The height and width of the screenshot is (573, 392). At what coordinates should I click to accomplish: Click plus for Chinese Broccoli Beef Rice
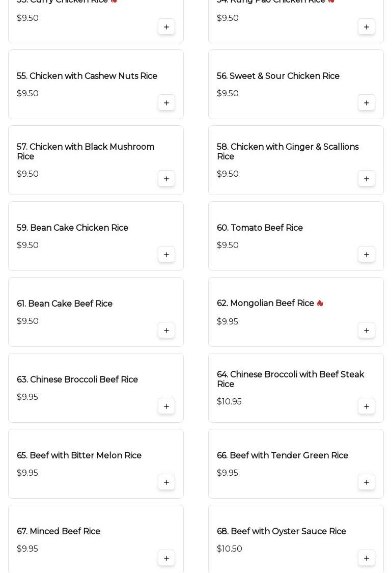pyautogui.click(x=166, y=406)
